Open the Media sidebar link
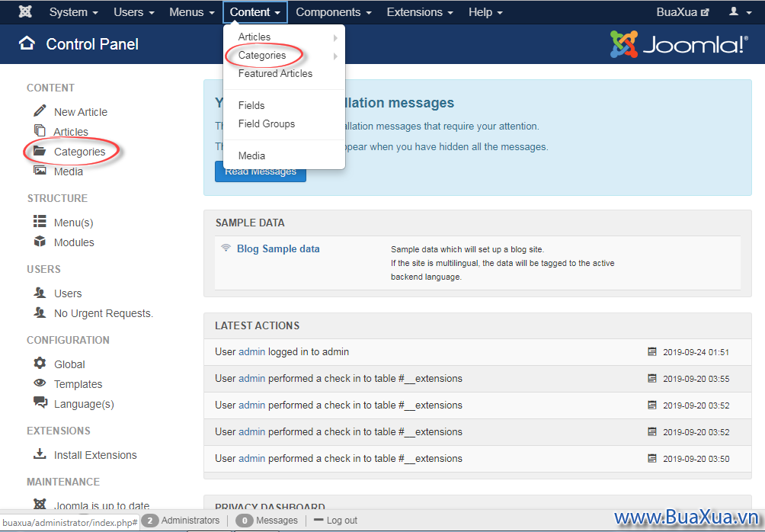This screenshot has height=532, width=765. point(69,171)
